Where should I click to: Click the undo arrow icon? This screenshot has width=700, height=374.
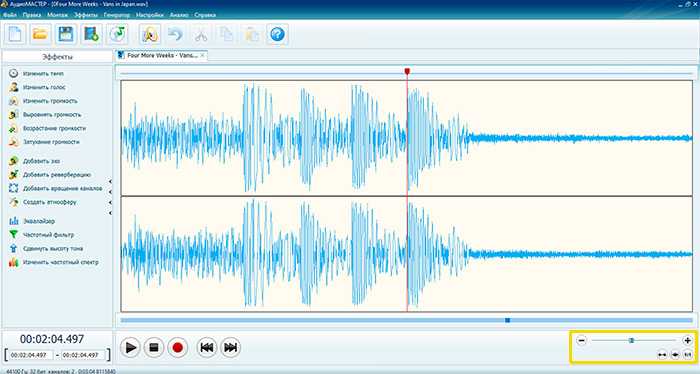pos(175,34)
